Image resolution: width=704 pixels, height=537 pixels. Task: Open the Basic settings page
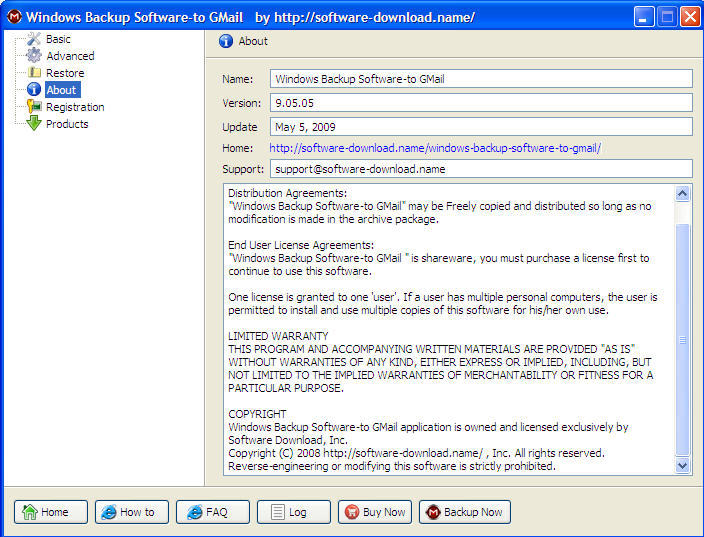click(x=58, y=39)
